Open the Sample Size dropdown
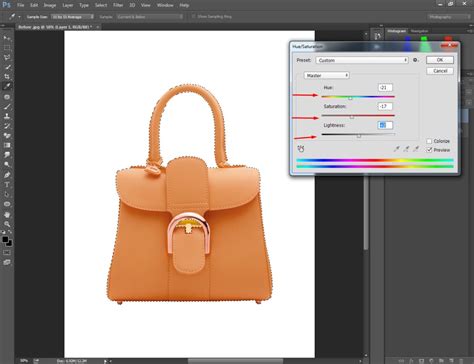The height and width of the screenshot is (364, 474). pyautogui.click(x=72, y=17)
